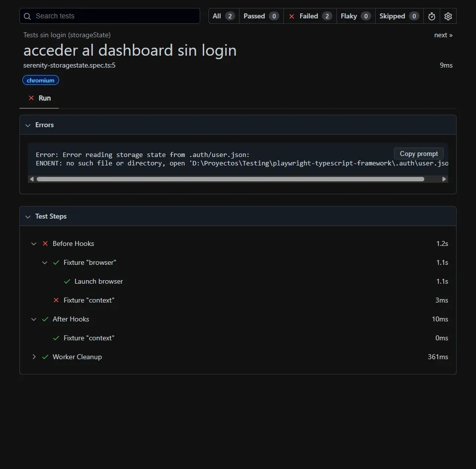Collapse the Test Steps panel

(x=28, y=216)
